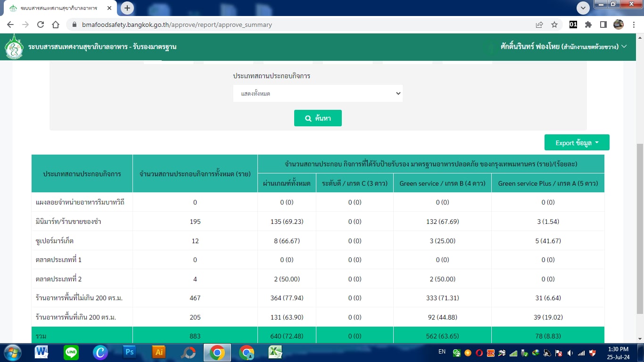Screen dimensions: 644x362
Task: Click the share this page icon
Action: tap(539, 25)
